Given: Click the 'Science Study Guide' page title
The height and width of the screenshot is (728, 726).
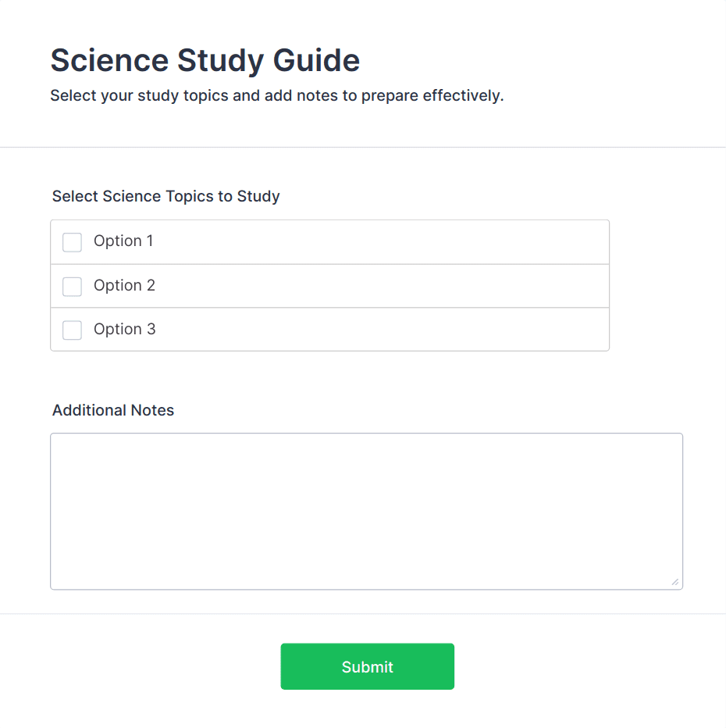Looking at the screenshot, I should pyautogui.click(x=205, y=60).
